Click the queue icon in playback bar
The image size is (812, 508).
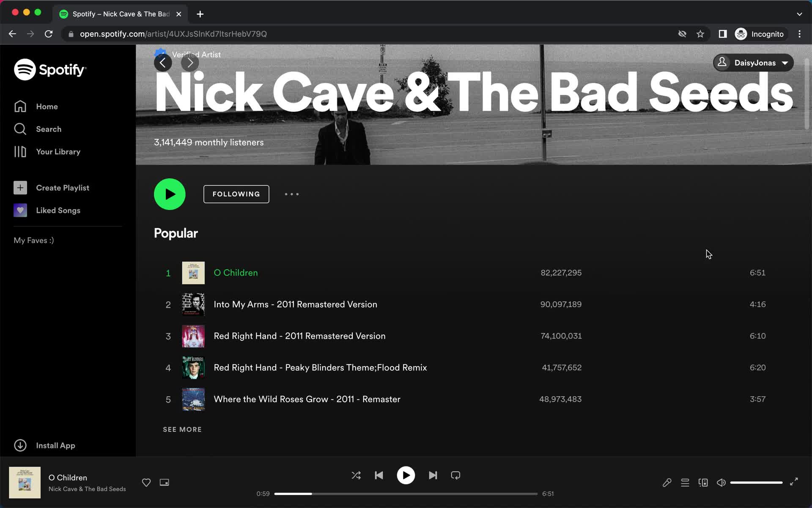[685, 482]
